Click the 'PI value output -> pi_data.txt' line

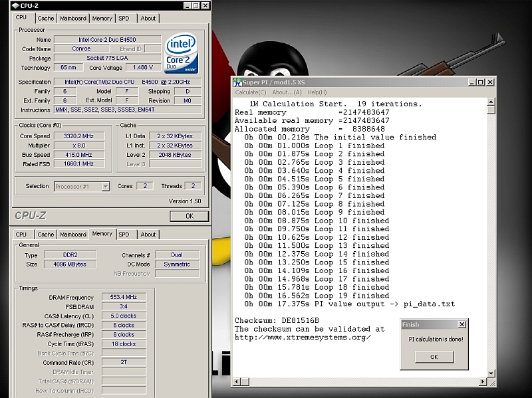pos(350,304)
